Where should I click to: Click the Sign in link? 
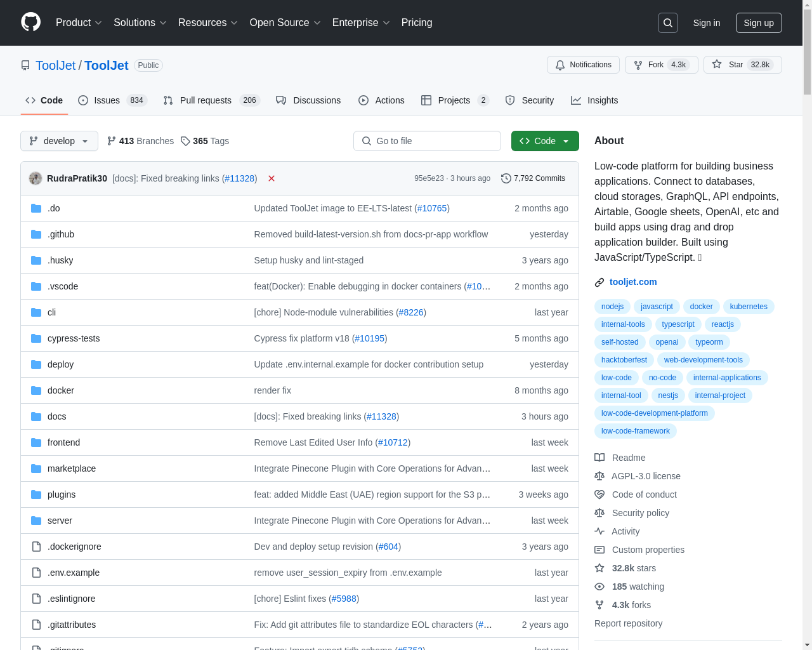click(x=707, y=23)
